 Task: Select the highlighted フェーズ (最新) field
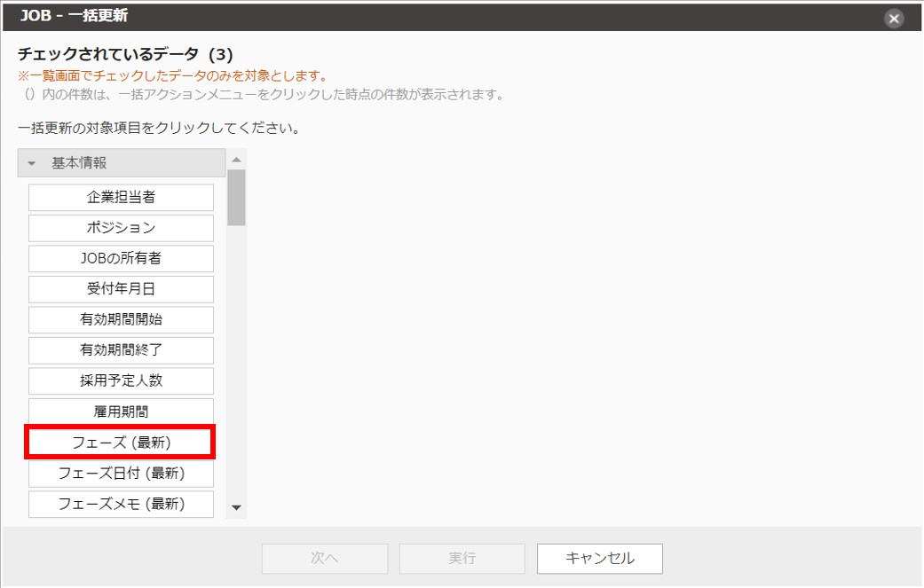(121, 442)
